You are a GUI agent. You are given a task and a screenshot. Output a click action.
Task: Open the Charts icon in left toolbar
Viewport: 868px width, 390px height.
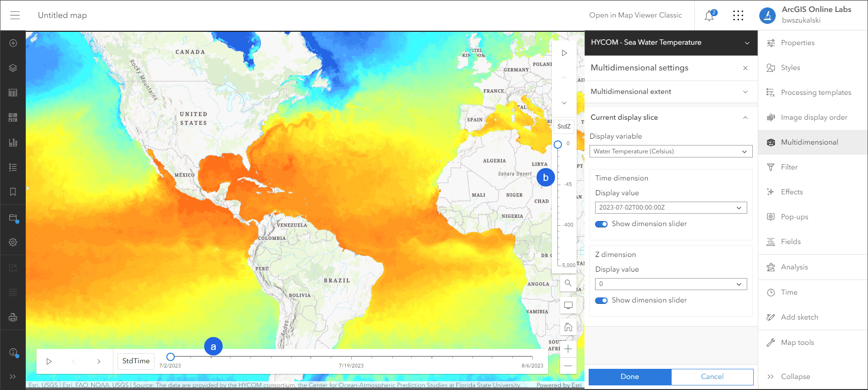click(x=13, y=142)
